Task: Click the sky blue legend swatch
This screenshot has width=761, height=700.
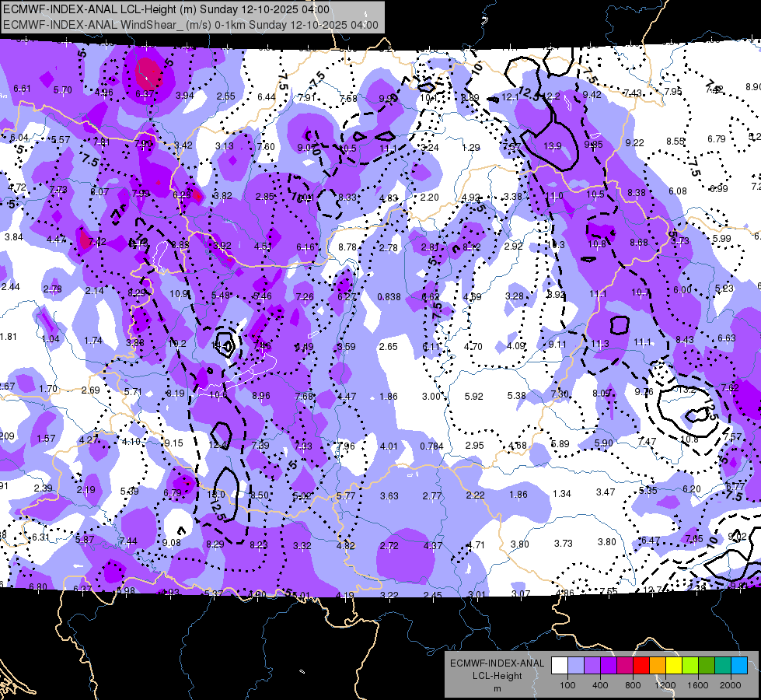Action: click(739, 665)
